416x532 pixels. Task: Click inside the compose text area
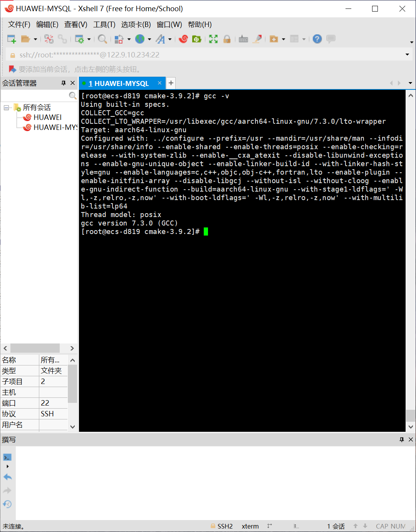[x=215, y=483]
